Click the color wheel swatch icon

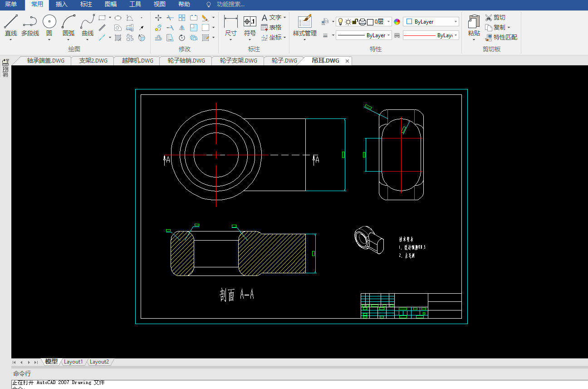(397, 22)
